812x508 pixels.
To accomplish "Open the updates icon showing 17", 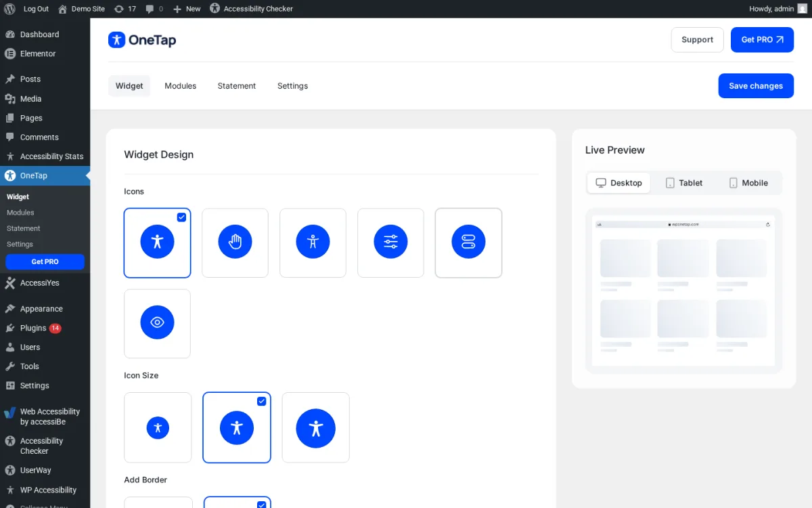I will [125, 9].
